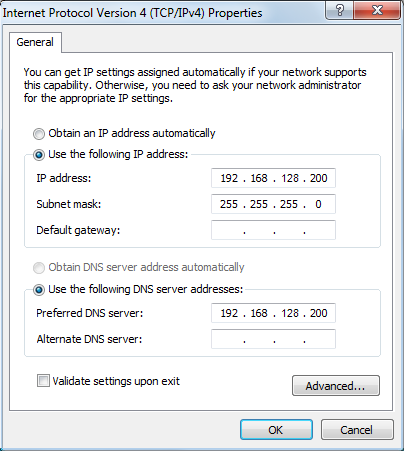This screenshot has width=404, height=451.
Task: Select Obtain an IP address automatically
Action: point(39,134)
